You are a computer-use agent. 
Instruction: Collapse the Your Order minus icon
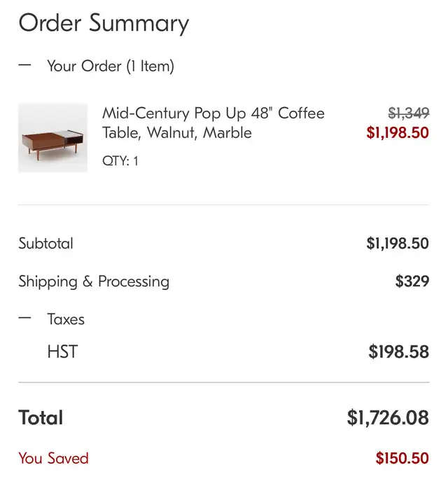coord(24,65)
